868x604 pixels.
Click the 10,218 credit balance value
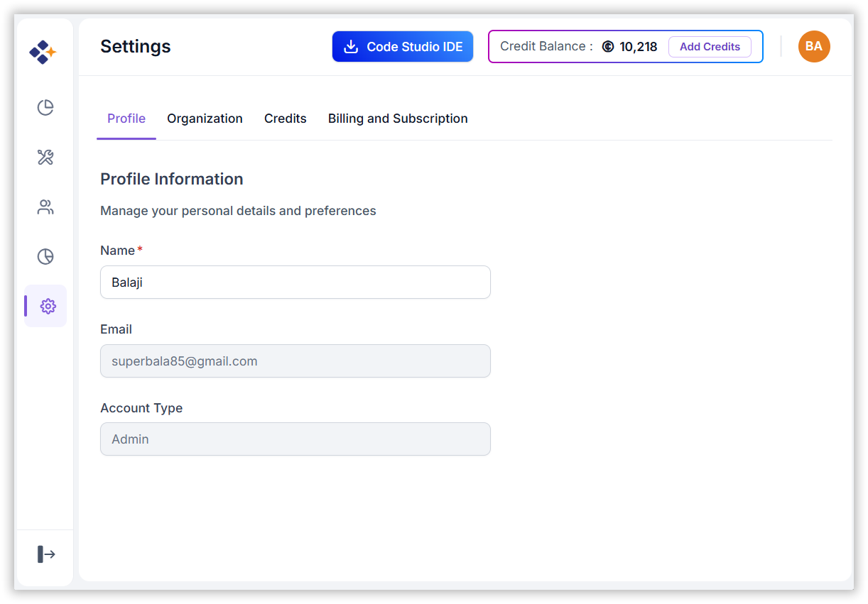click(639, 47)
